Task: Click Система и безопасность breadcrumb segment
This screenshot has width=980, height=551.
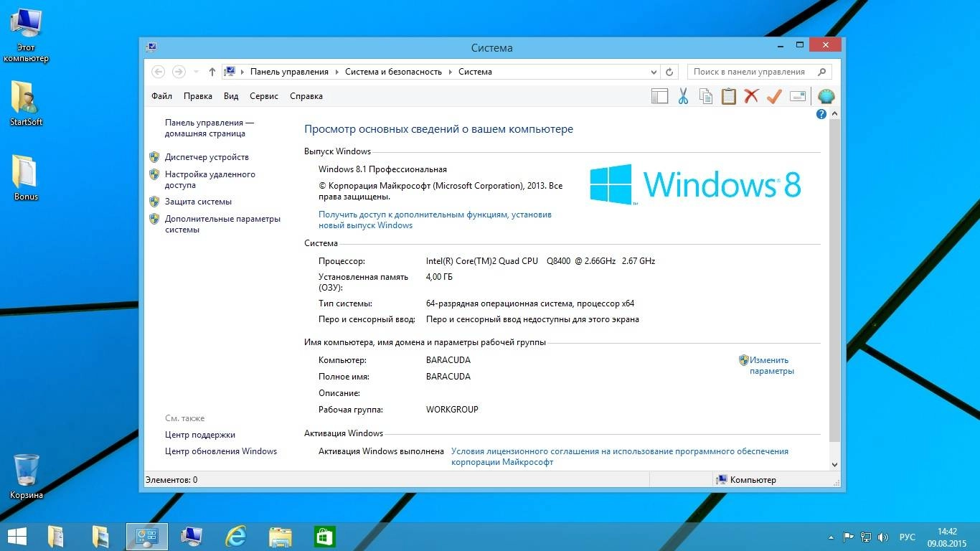Action: click(393, 72)
